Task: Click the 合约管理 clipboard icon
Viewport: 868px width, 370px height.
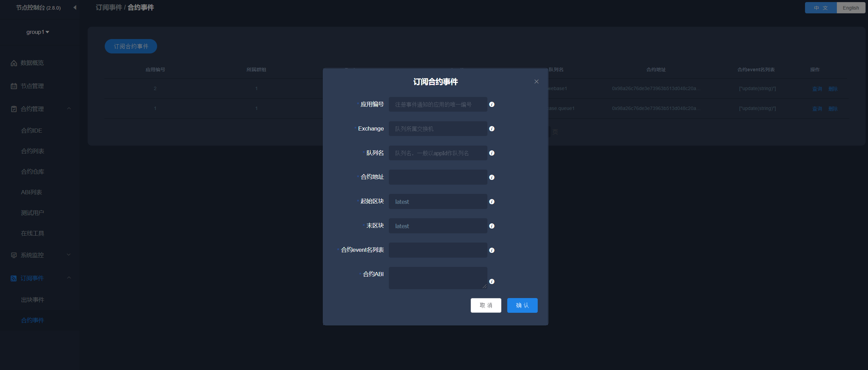Action: point(14,109)
